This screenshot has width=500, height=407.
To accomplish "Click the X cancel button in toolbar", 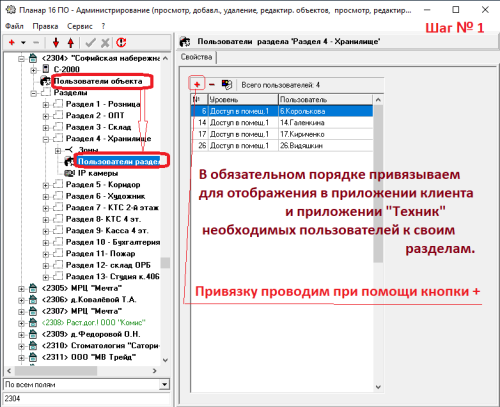I will (105, 43).
